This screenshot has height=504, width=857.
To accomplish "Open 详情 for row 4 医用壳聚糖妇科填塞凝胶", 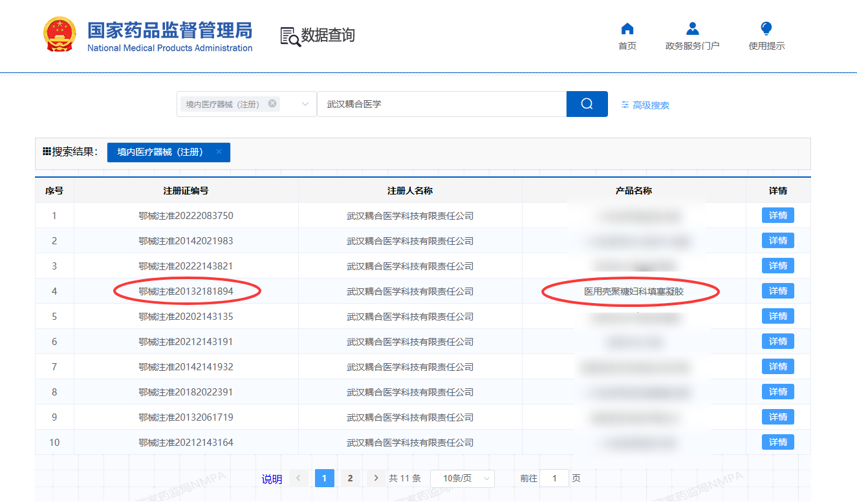I will tap(777, 291).
